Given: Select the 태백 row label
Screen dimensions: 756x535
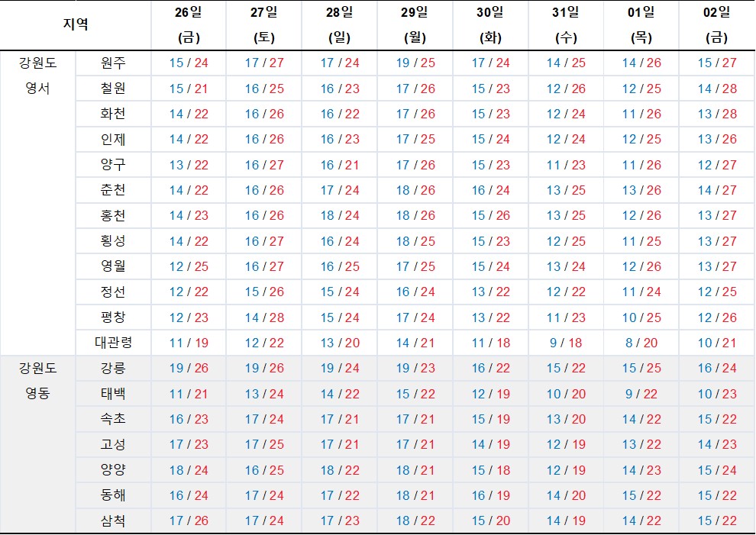Looking at the screenshot, I should [113, 394].
